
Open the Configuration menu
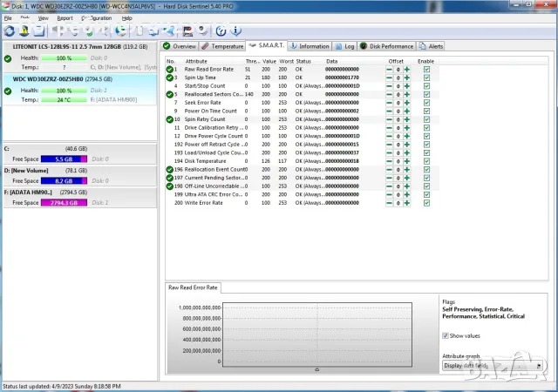point(97,18)
